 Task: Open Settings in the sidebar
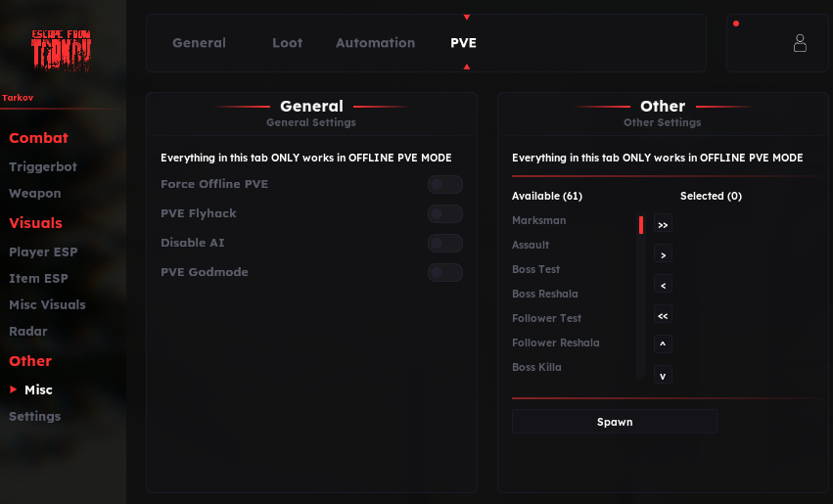point(35,417)
